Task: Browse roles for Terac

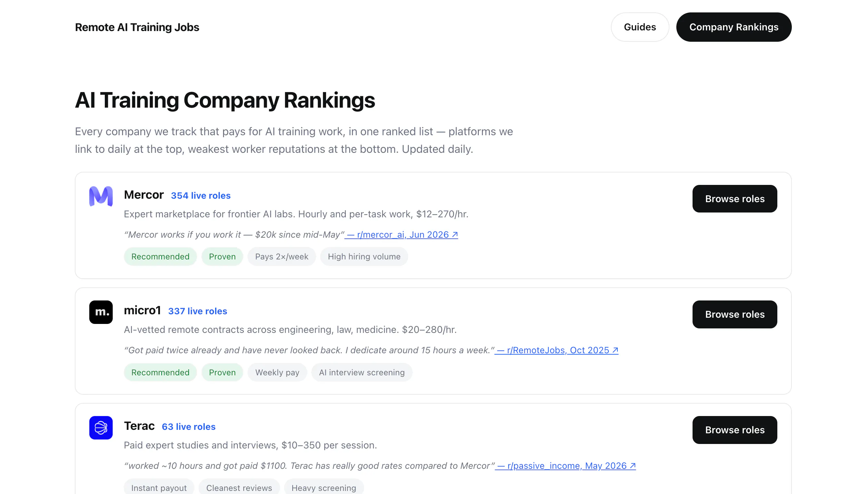Action: [x=735, y=430]
